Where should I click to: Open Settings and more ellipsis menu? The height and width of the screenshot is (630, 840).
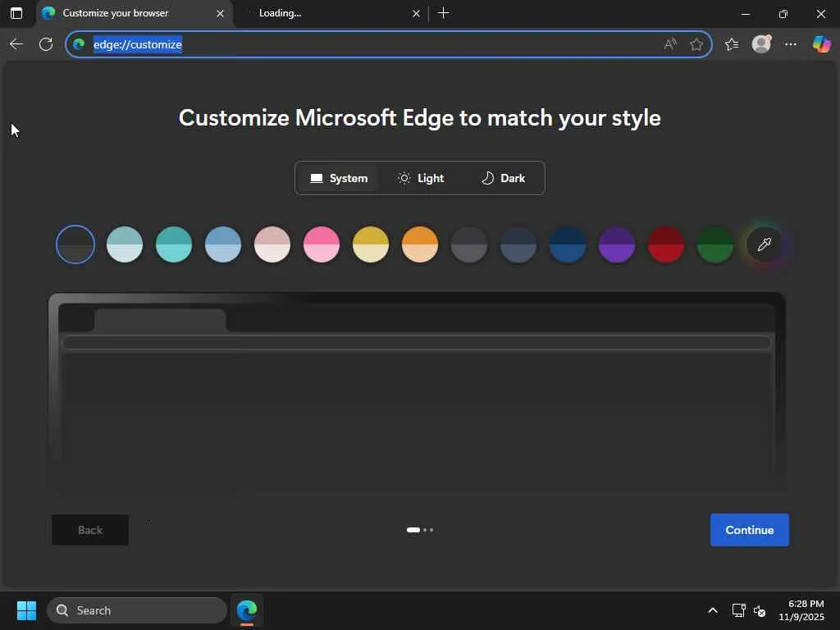pyautogui.click(x=791, y=44)
